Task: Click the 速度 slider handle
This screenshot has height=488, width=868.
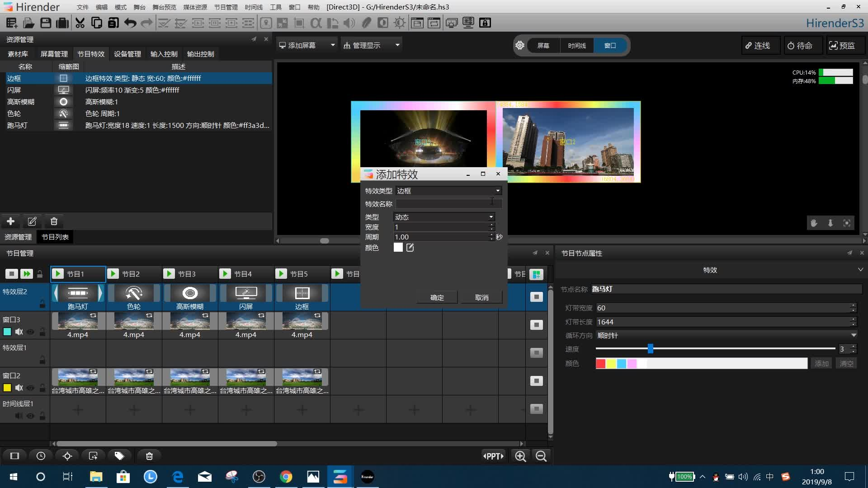Action: (x=650, y=348)
